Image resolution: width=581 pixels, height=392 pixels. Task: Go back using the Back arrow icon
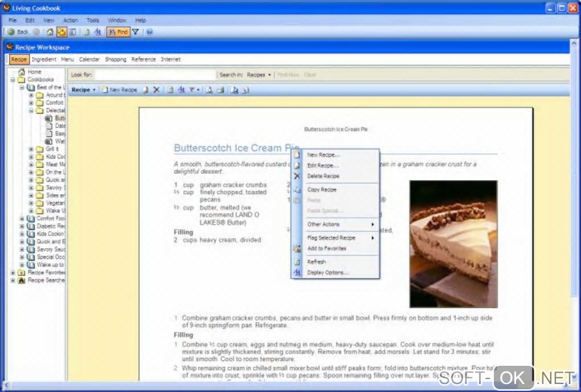coord(11,32)
